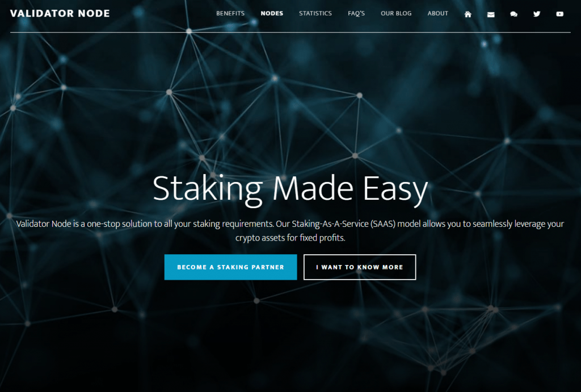
Task: Open the chat bubbles icon
Action: point(513,14)
